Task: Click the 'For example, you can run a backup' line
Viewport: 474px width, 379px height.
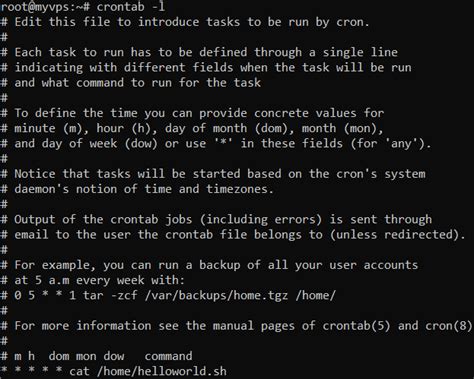Action: pyautogui.click(x=209, y=265)
